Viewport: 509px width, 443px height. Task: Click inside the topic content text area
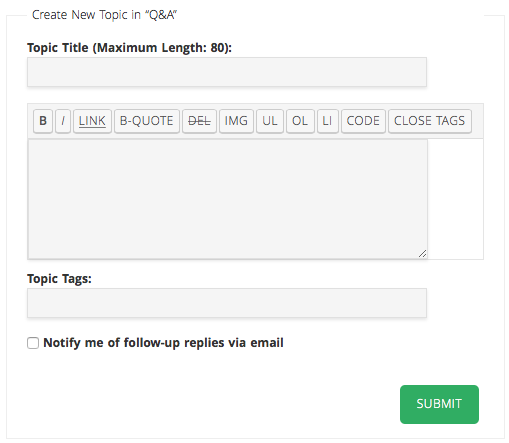coord(228,199)
